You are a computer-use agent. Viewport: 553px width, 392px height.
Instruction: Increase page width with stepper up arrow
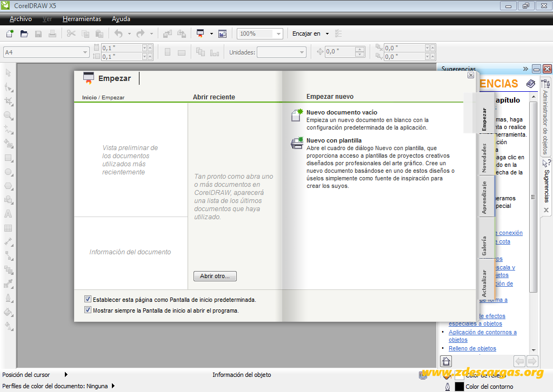(x=150, y=48)
